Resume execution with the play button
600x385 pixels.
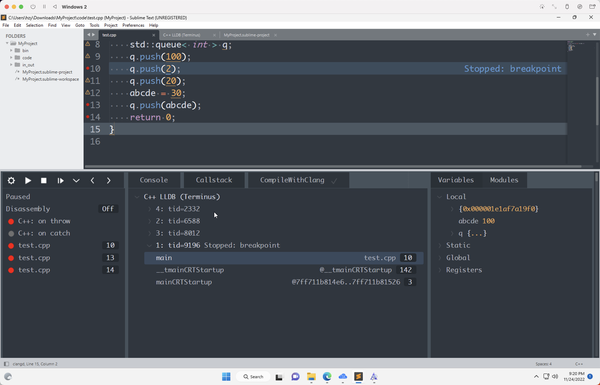coord(28,180)
